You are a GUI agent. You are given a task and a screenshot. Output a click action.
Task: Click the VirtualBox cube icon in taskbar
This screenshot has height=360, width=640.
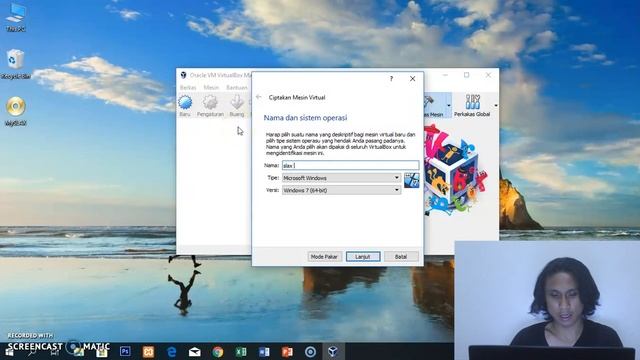333,351
